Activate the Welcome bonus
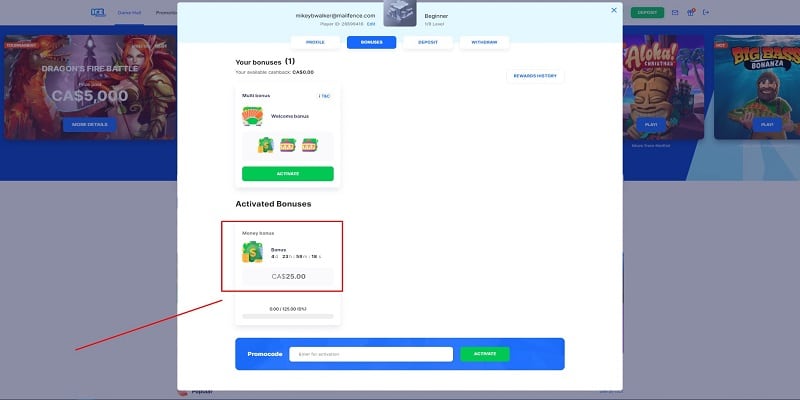Image resolution: width=800 pixels, height=400 pixels. pos(287,174)
